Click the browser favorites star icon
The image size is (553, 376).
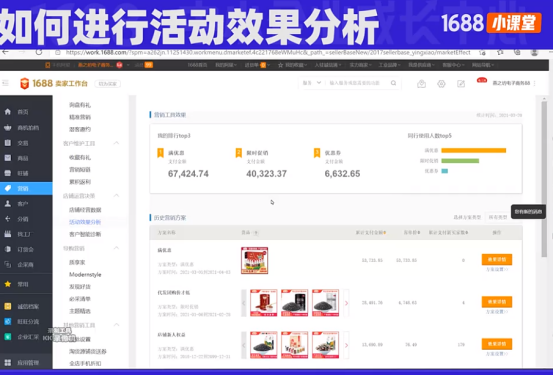(500, 53)
